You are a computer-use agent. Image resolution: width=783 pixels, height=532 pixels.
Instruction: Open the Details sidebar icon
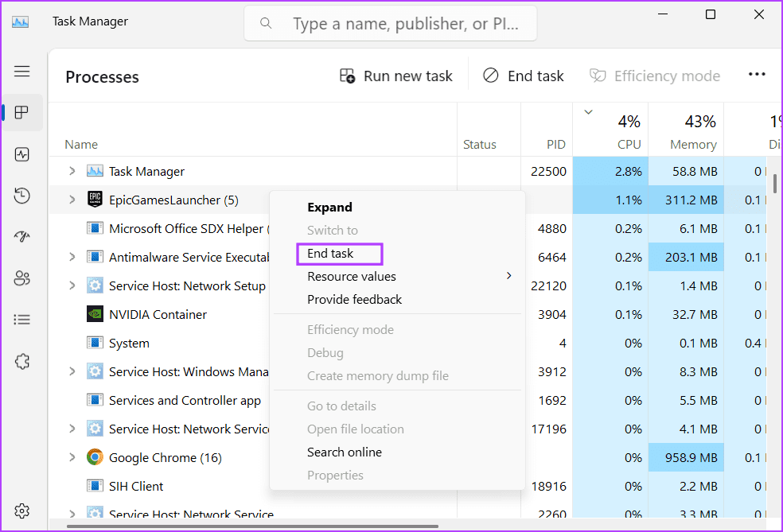tap(22, 320)
